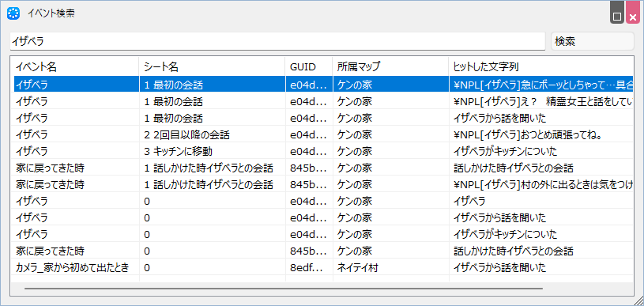
Task: Click 2 2回目以降の会話 sheet cell
Action: [212, 134]
